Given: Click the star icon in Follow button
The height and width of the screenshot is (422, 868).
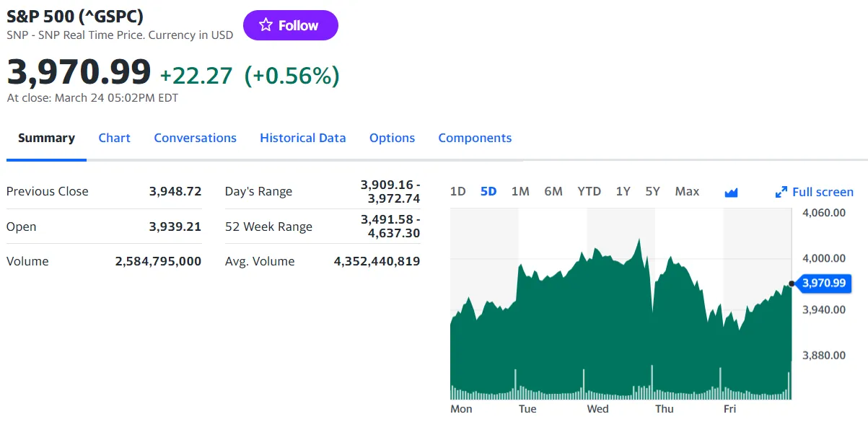Looking at the screenshot, I should 266,25.
